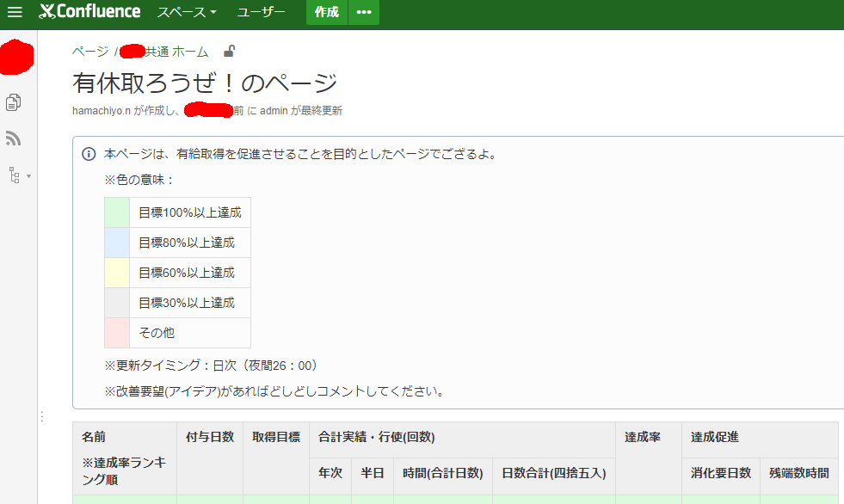Open the Pages icon in sidebar
The width and height of the screenshot is (844, 504).
pyautogui.click(x=14, y=102)
